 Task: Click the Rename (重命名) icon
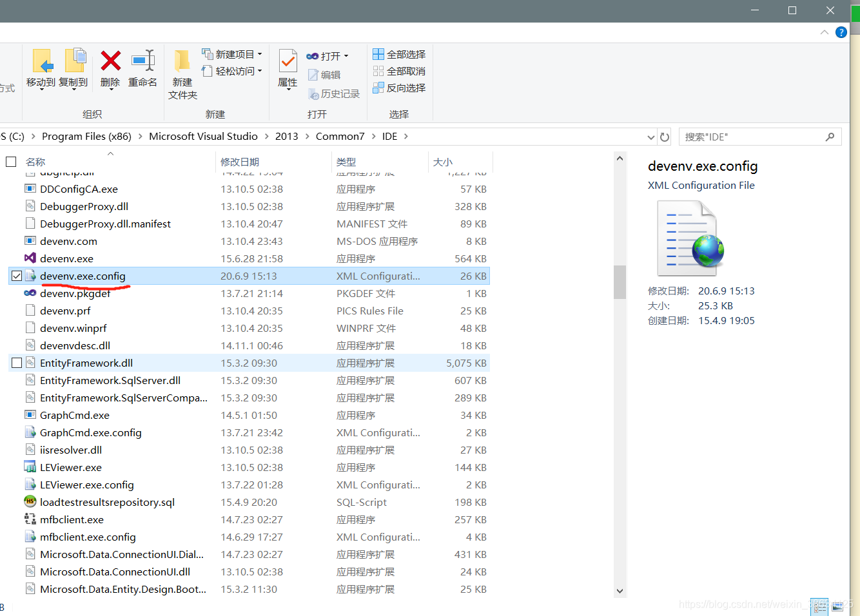pyautogui.click(x=143, y=61)
